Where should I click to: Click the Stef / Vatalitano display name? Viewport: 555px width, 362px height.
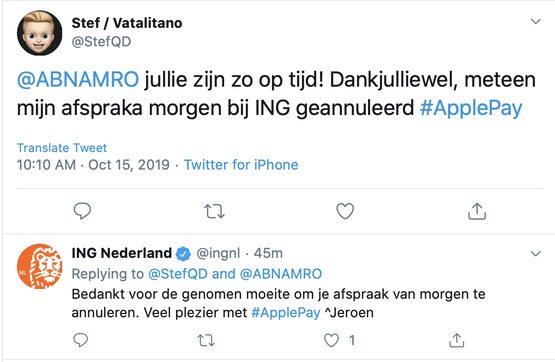click(127, 23)
